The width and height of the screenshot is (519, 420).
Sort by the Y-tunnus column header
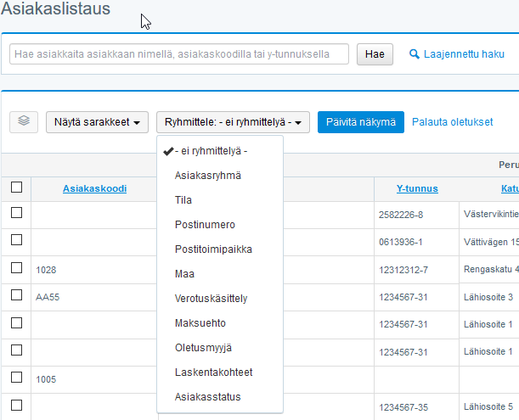tap(417, 188)
